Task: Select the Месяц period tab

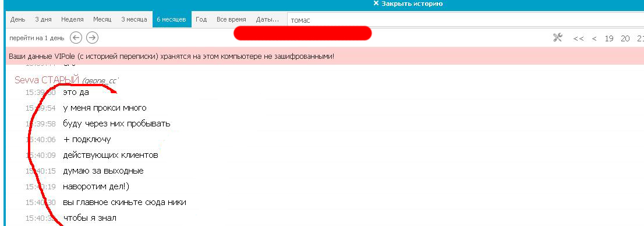Action: tap(102, 19)
